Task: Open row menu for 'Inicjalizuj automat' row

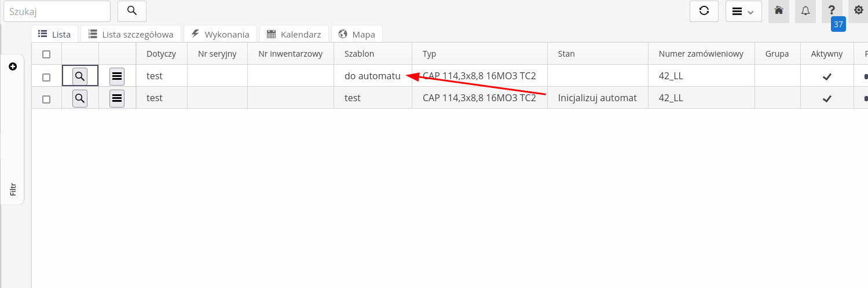Action: click(117, 99)
